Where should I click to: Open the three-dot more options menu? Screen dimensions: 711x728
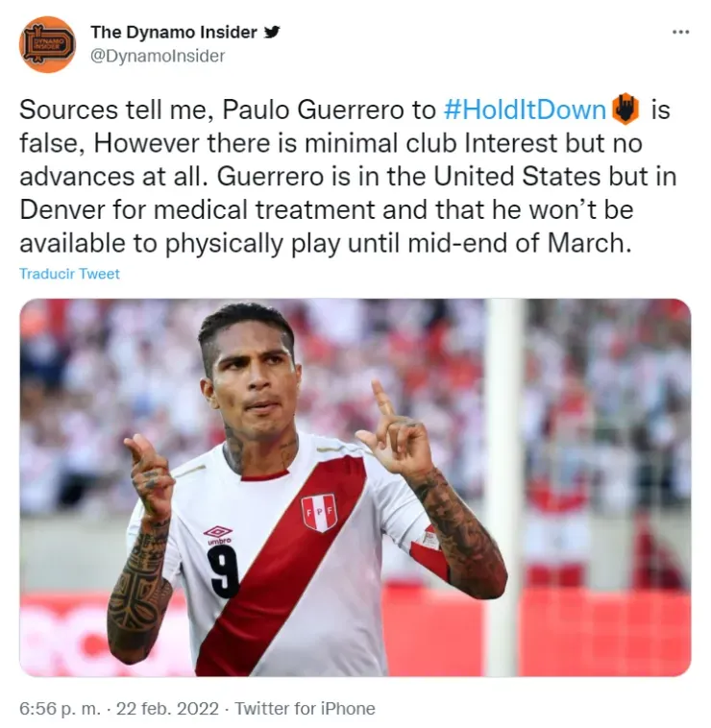pos(680,32)
